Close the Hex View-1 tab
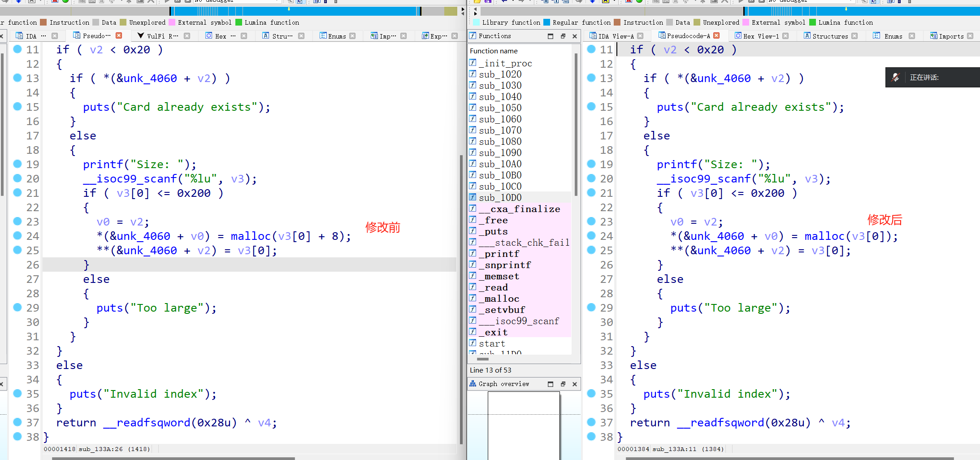This screenshot has width=980, height=460. (x=785, y=36)
